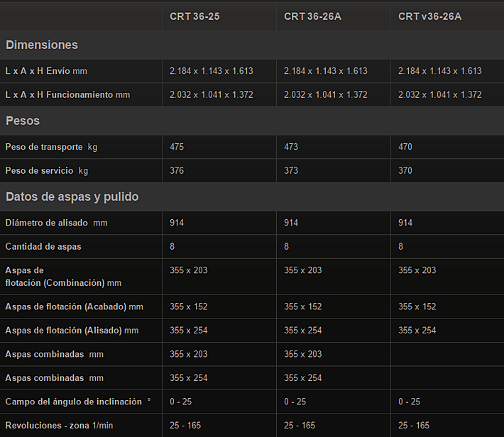Click the Peso de transporte row label
Image resolution: width=504 pixels, height=437 pixels.
coord(51,147)
